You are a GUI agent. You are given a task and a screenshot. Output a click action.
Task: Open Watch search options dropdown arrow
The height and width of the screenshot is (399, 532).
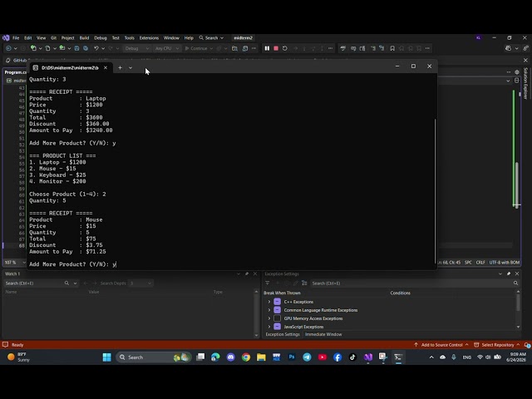(x=75, y=283)
